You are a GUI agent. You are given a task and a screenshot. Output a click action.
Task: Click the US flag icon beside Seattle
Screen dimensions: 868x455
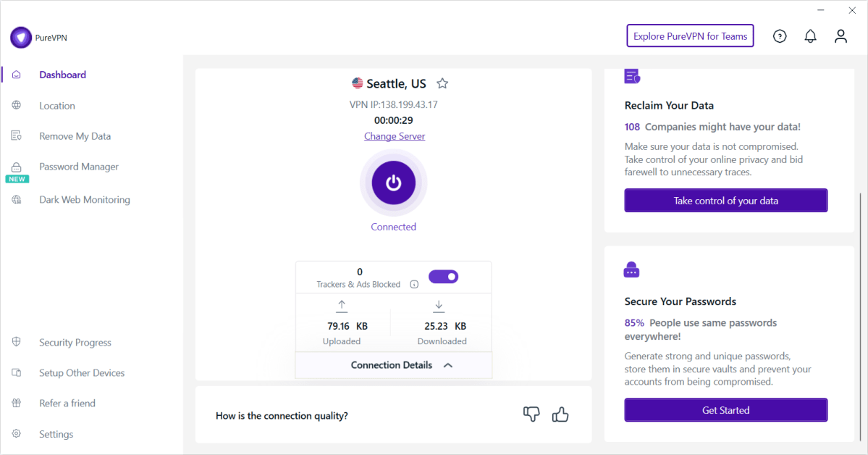pos(358,83)
